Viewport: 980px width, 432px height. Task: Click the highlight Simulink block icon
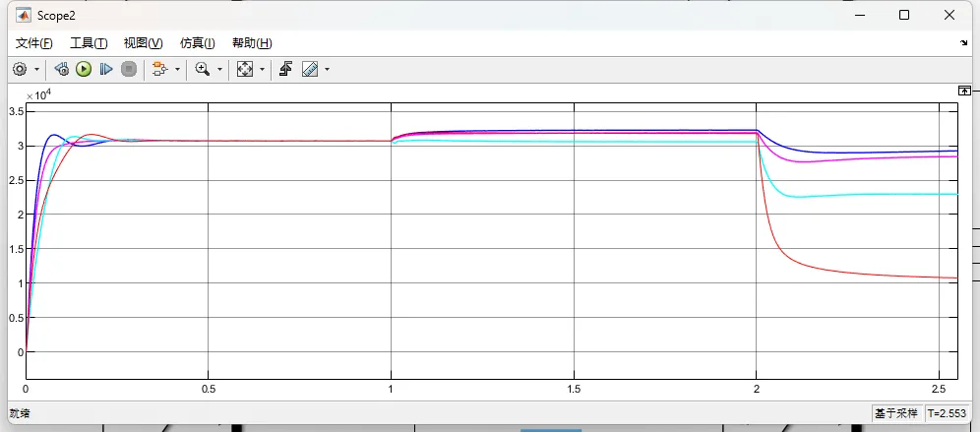(x=160, y=69)
